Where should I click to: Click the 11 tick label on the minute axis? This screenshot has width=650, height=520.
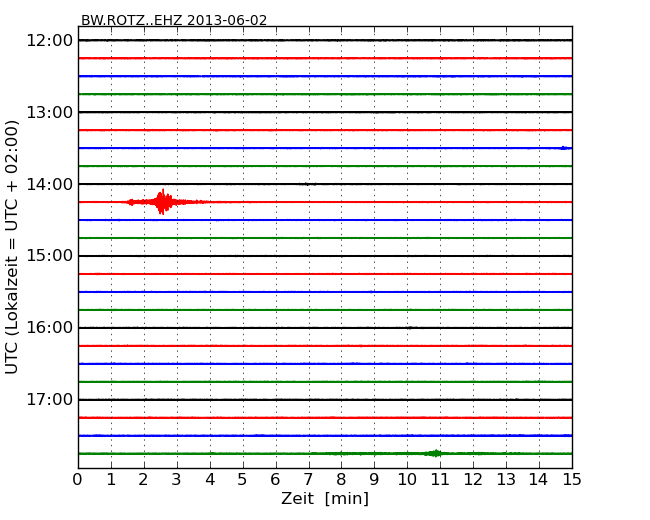(x=440, y=480)
